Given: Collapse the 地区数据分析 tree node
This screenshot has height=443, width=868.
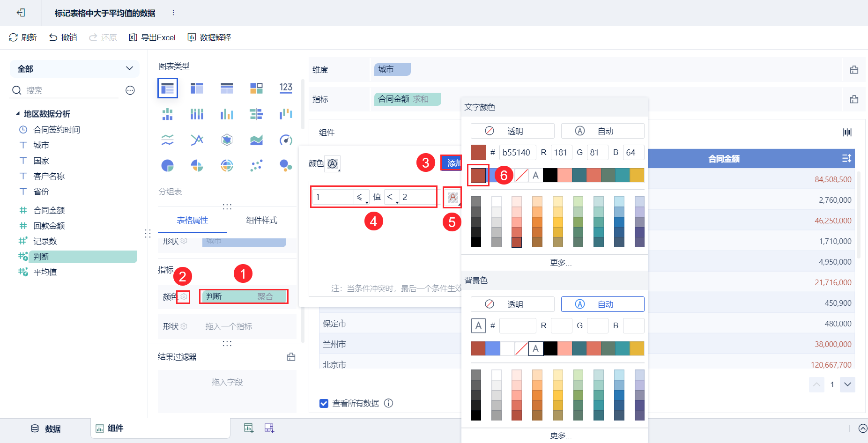Looking at the screenshot, I should [x=18, y=114].
